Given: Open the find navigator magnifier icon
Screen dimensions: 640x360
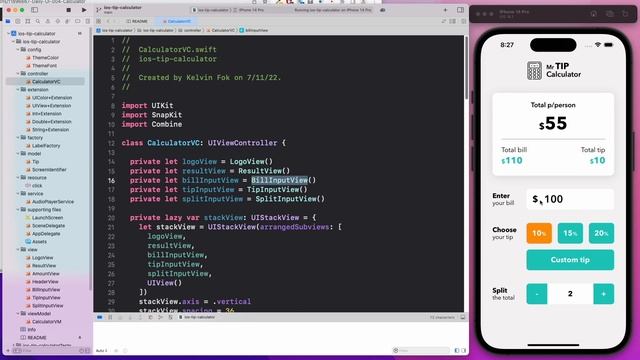Looking at the screenshot, I should pyautogui.click(x=38, y=21).
